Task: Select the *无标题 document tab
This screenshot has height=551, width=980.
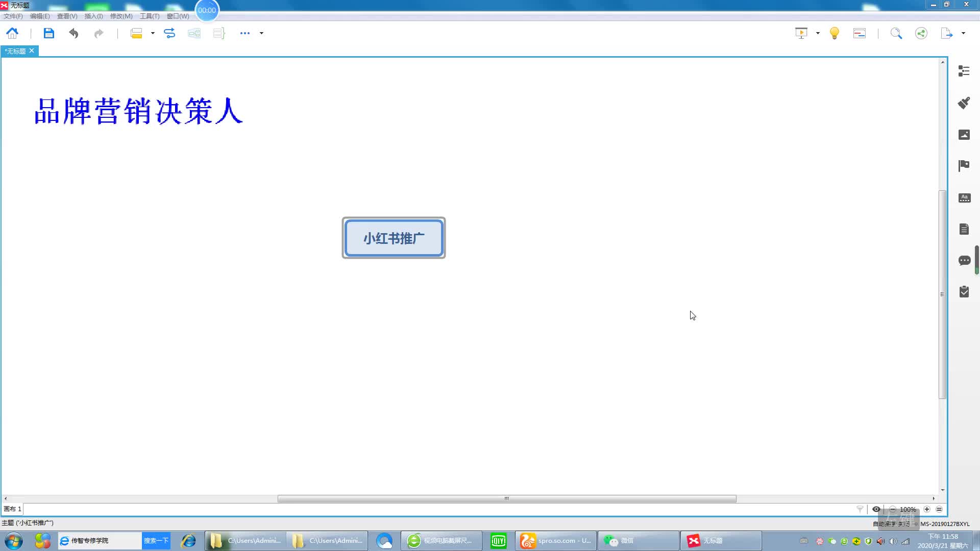Action: (x=15, y=51)
